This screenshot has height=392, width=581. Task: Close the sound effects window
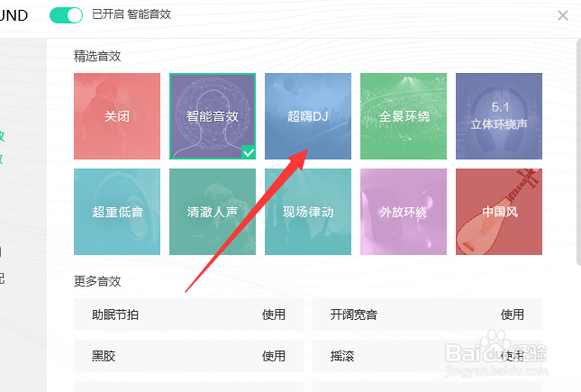click(563, 15)
